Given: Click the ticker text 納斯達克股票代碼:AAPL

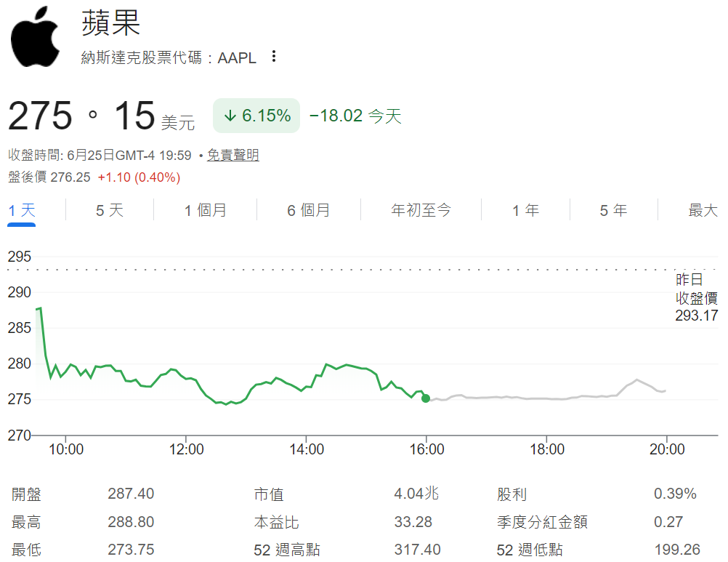Looking at the screenshot, I should click(x=169, y=57).
